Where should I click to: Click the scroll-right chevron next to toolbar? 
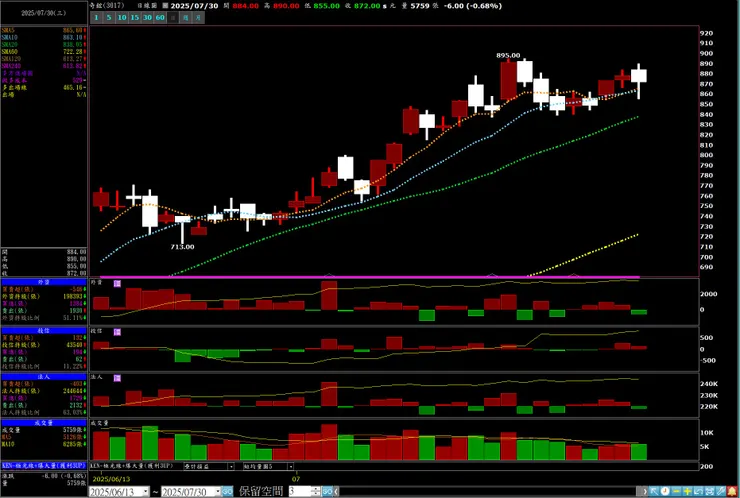coord(643,491)
